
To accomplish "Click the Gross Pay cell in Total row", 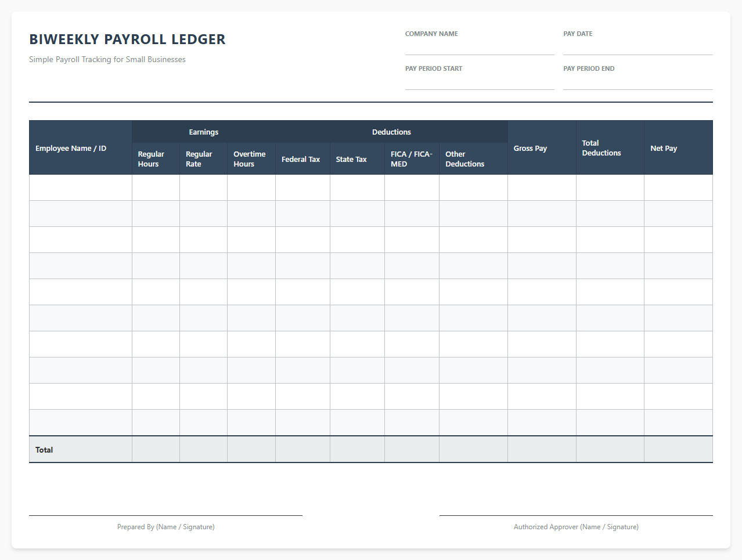I will (542, 450).
